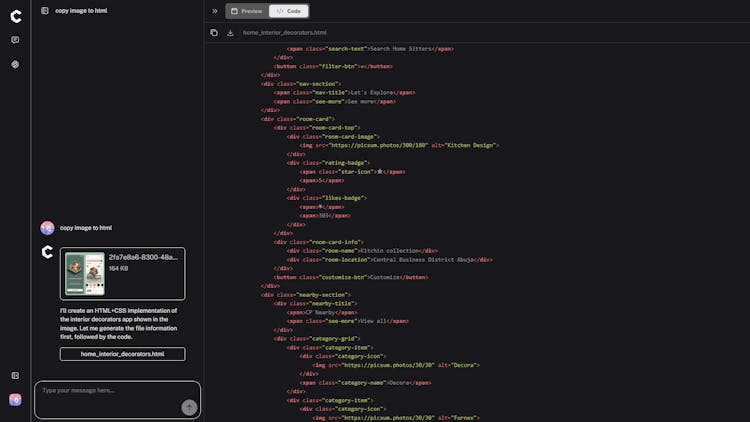Image resolution: width=750 pixels, height=422 pixels.
Task: Click the image line with alt 'Furnex'
Action: (x=396, y=418)
